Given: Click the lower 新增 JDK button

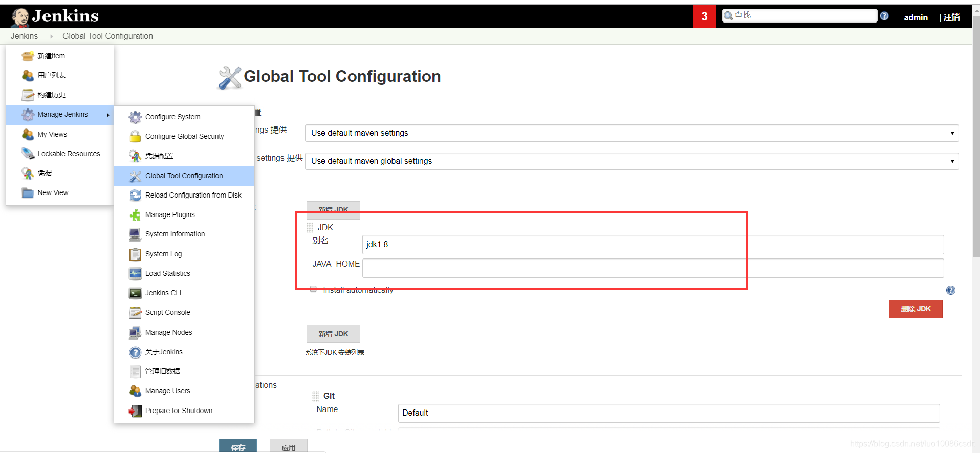Looking at the screenshot, I should point(333,334).
